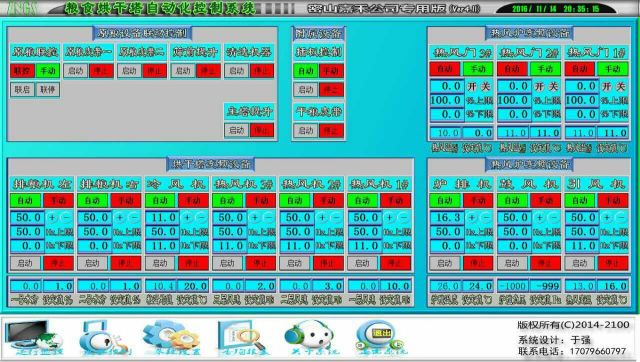
Task: Open the magnifier report query icon
Action: (242, 337)
